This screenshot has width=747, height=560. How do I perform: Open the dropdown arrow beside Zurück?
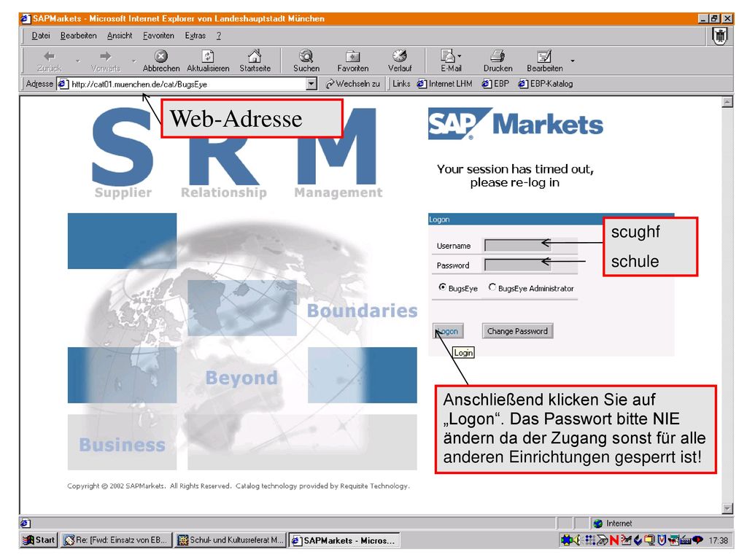[x=77, y=61]
